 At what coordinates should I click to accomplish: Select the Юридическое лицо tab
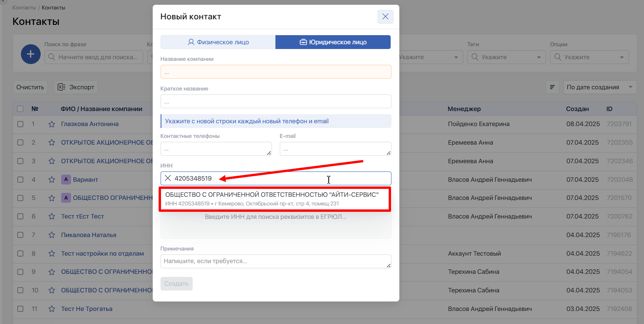(333, 42)
